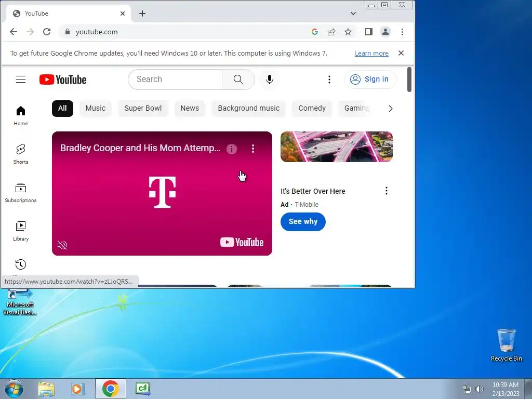
Task: View site information lock icon
Action: [x=68, y=32]
